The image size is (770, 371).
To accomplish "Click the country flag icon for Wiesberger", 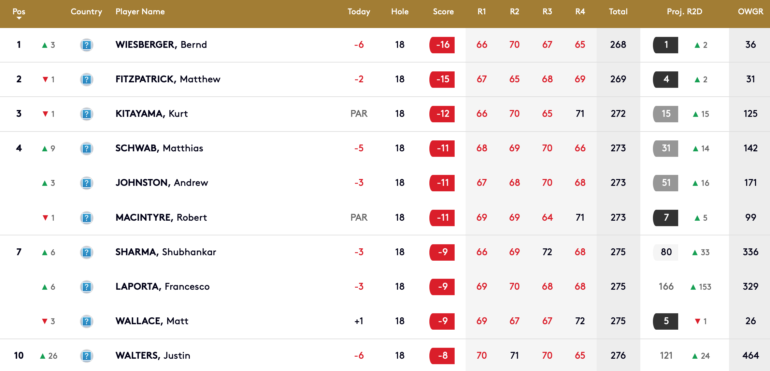I will [86, 45].
